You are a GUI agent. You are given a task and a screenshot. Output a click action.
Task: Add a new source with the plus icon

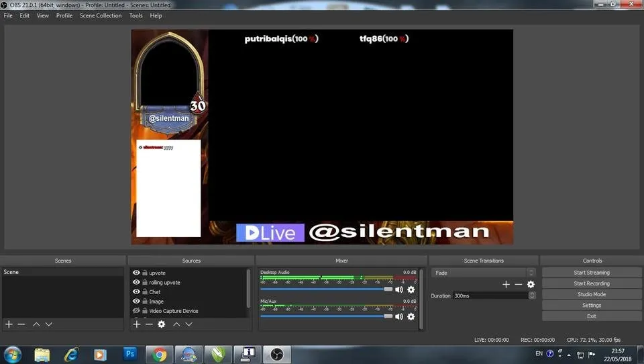click(x=137, y=324)
